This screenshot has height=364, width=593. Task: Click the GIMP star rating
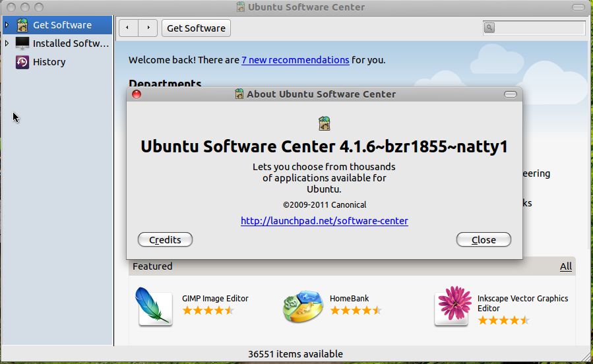pos(208,311)
